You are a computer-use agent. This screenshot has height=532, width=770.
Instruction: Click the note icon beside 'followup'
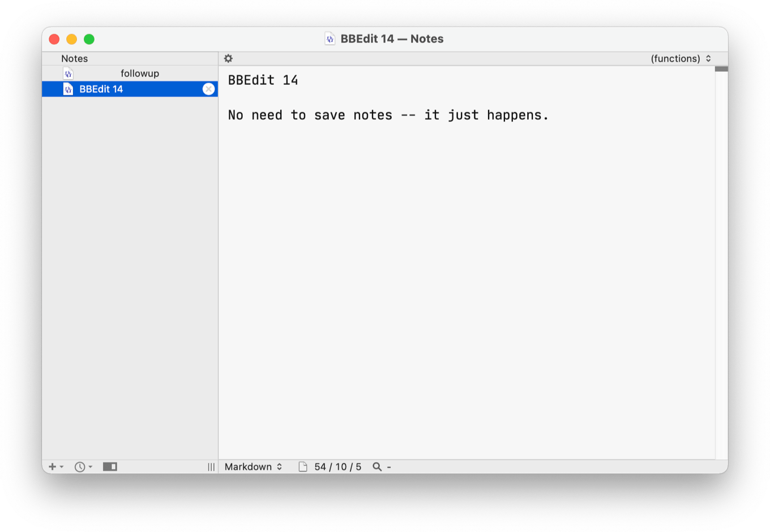pyautogui.click(x=68, y=73)
